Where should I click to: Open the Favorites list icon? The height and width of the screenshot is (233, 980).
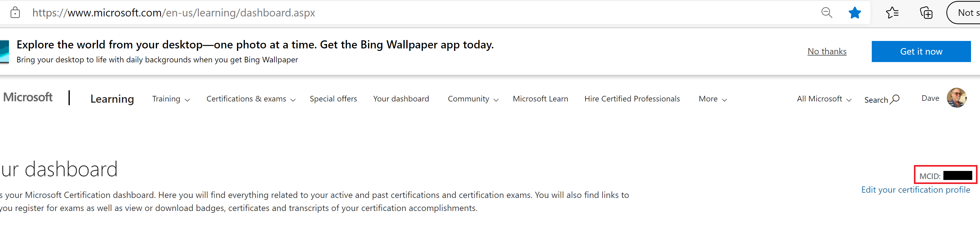pyautogui.click(x=892, y=12)
